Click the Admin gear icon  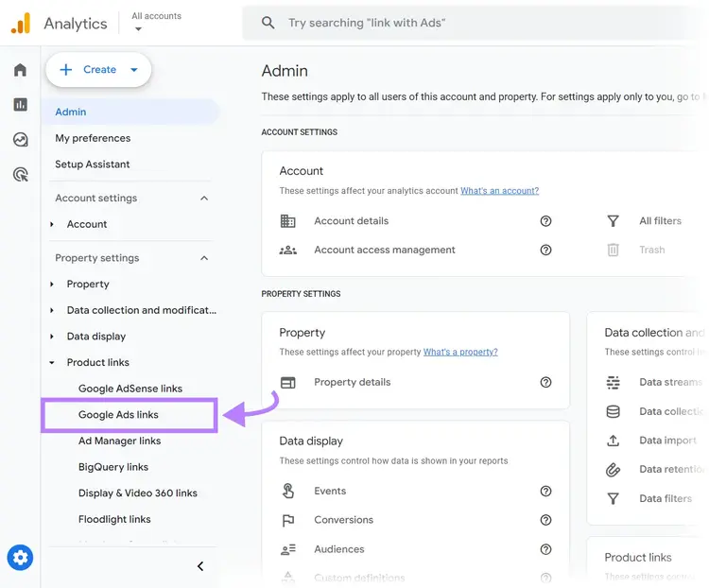coord(20,558)
